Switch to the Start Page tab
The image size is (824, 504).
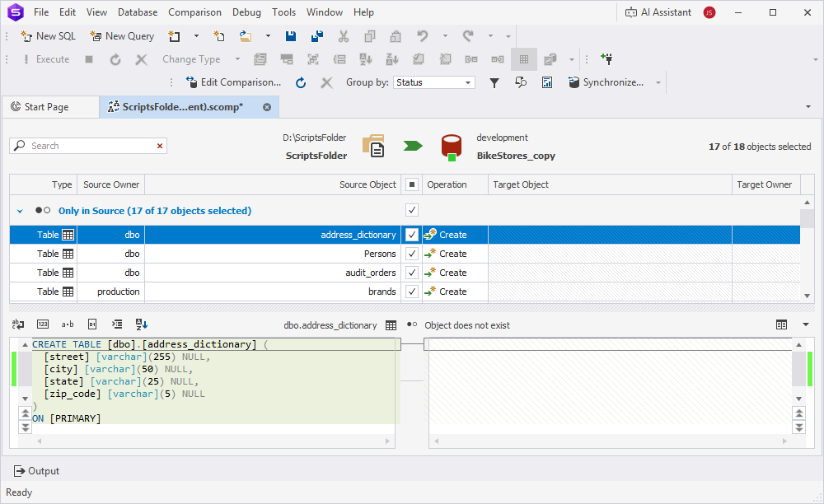pyautogui.click(x=46, y=107)
